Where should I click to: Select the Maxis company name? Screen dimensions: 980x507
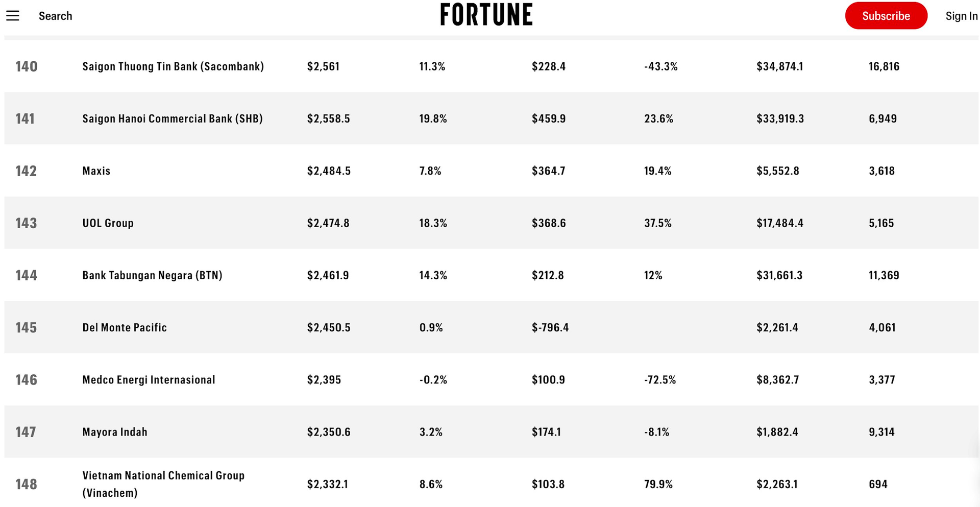[96, 171]
